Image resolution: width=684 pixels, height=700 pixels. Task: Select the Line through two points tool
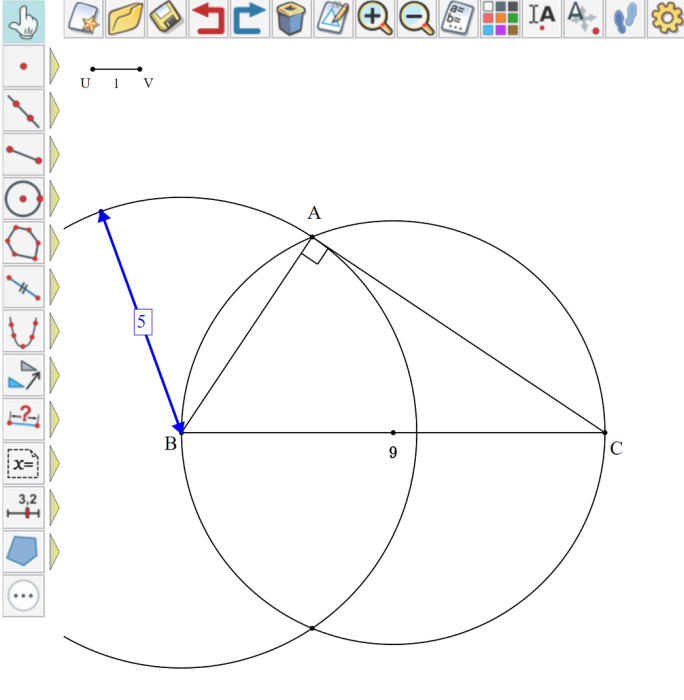pyautogui.click(x=23, y=111)
